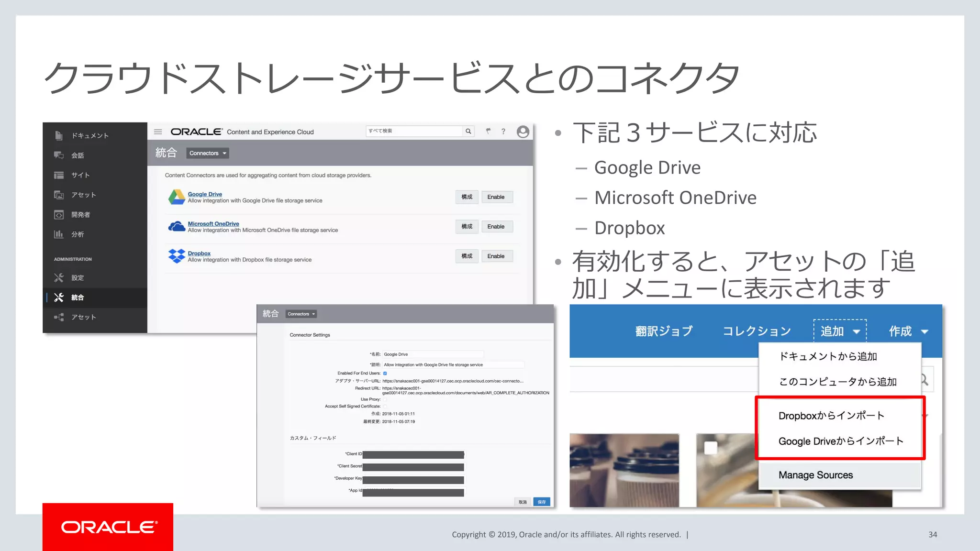Click search magnifier icon in assets panel
The height and width of the screenshot is (551, 980).
pos(924,380)
